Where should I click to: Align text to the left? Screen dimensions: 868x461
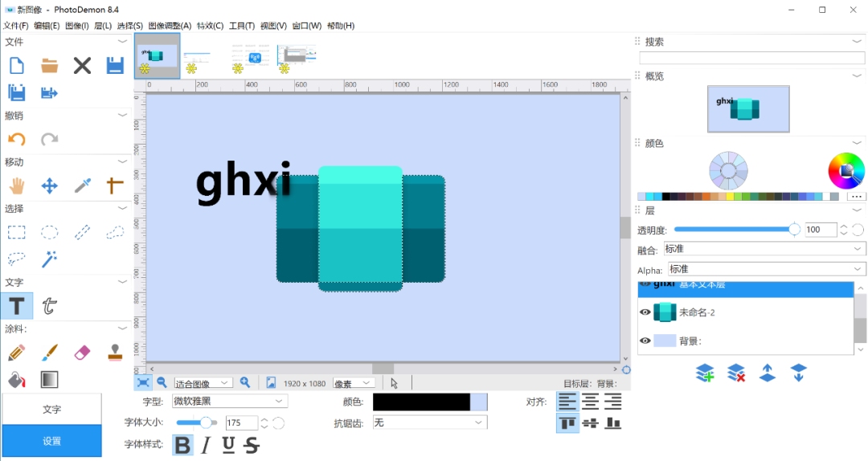[x=567, y=402]
